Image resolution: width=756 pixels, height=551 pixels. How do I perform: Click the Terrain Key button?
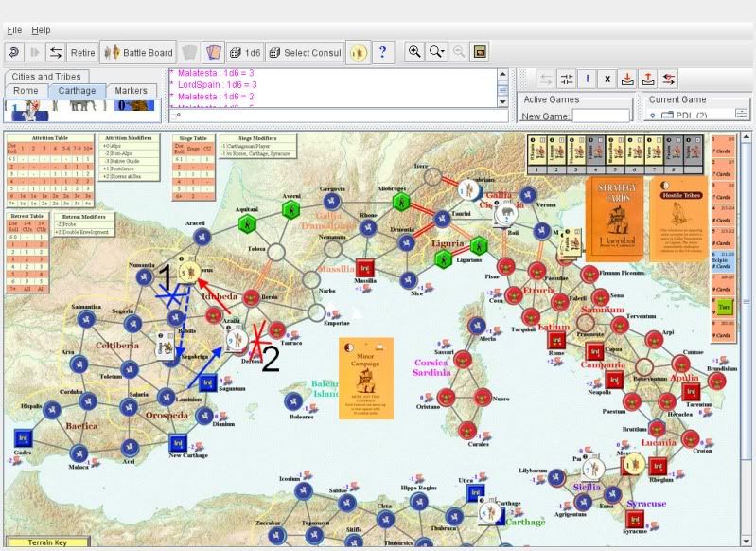47,542
